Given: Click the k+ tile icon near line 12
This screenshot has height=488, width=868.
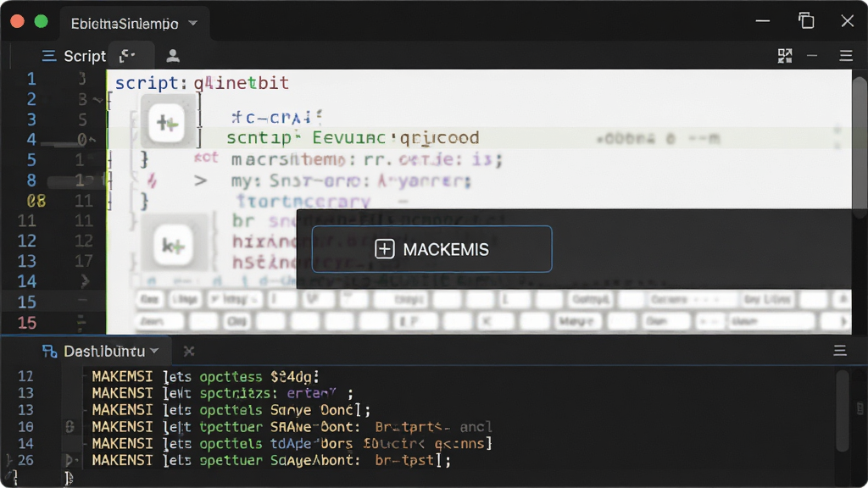Looking at the screenshot, I should (x=173, y=246).
